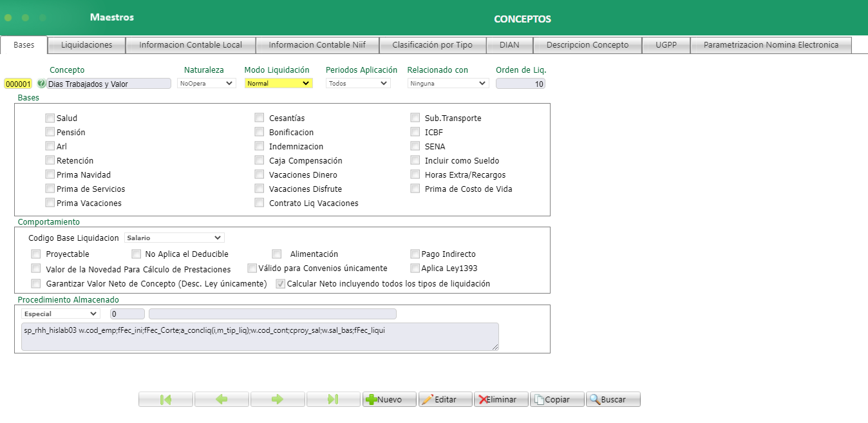Toggle Calcular Neto incluyendo todos los tipos checkbox
Screen dimensions: 868x423
point(281,283)
